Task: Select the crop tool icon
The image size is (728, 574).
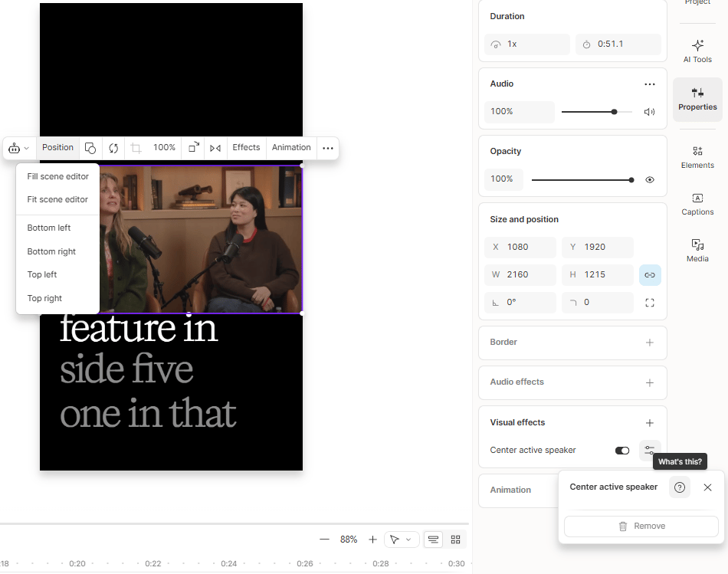Action: [136, 148]
